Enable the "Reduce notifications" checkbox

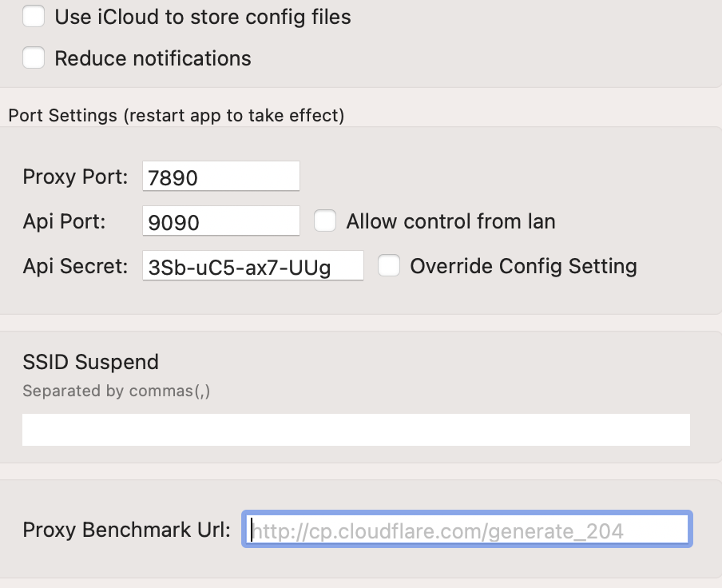(33, 58)
